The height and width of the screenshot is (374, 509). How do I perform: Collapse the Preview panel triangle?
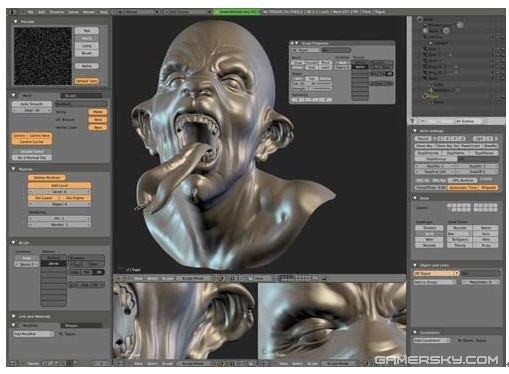(15, 21)
